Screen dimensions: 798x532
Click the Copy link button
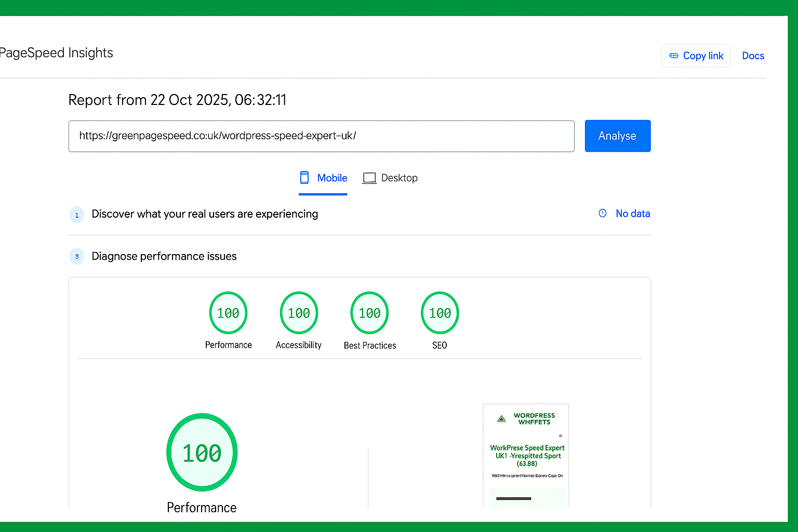tap(696, 56)
